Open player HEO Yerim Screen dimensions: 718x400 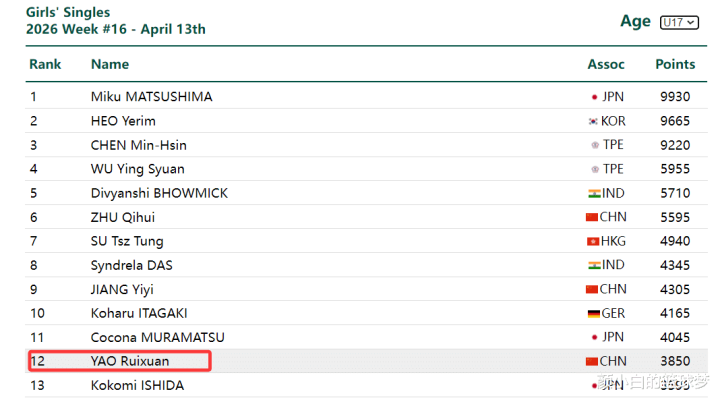(123, 121)
